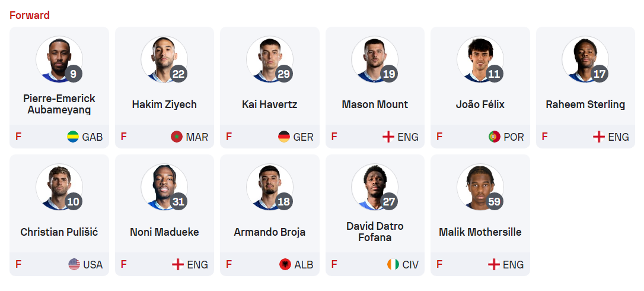Click the Forward section heading
The height and width of the screenshot is (291, 644).
coord(30,15)
